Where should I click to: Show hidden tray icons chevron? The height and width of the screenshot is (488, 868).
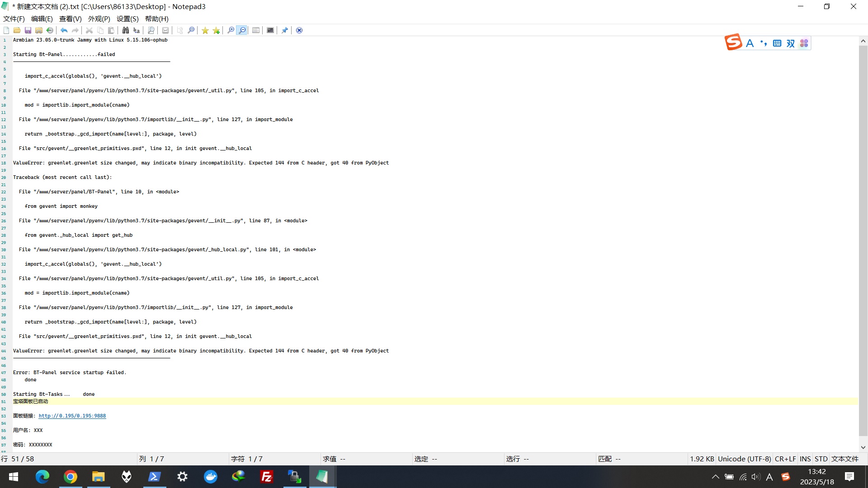coord(715,477)
